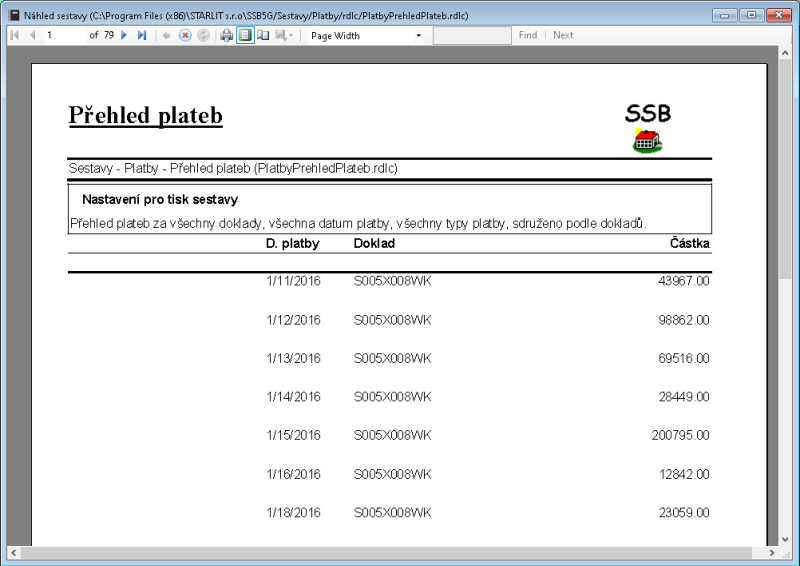The width and height of the screenshot is (800, 566).
Task: Toggle print layout view
Action: (x=245, y=35)
